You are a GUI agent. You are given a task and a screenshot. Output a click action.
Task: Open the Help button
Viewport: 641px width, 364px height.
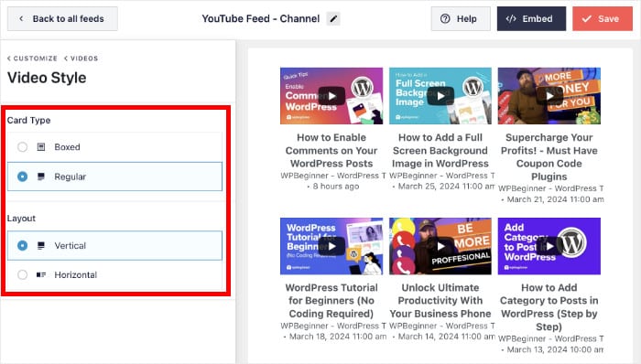pos(461,19)
